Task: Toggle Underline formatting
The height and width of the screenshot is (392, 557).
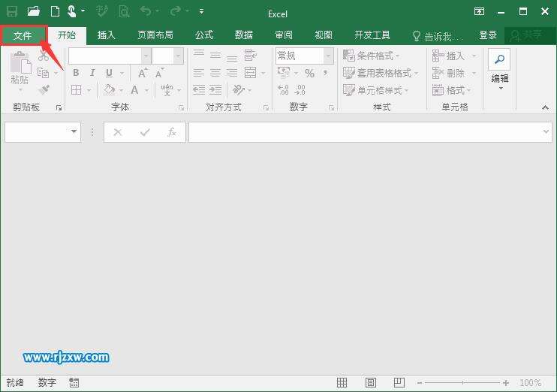Action: click(110, 74)
